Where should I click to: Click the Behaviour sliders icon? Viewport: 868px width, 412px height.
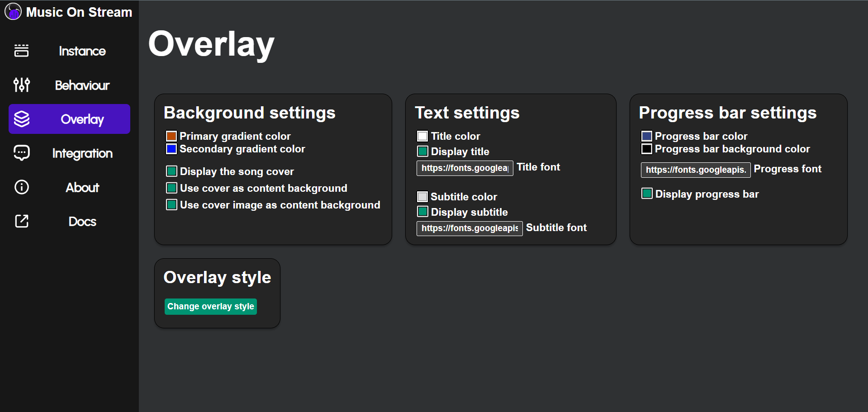(21, 85)
